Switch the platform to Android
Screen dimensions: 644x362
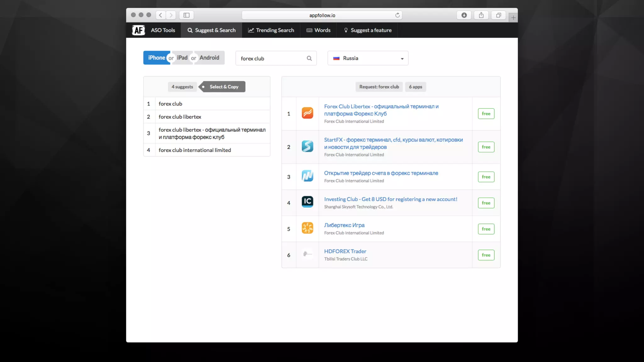pyautogui.click(x=209, y=58)
